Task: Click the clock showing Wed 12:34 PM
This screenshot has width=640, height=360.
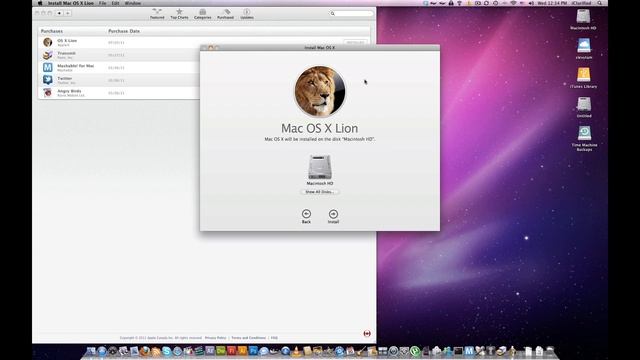Action: point(552,3)
